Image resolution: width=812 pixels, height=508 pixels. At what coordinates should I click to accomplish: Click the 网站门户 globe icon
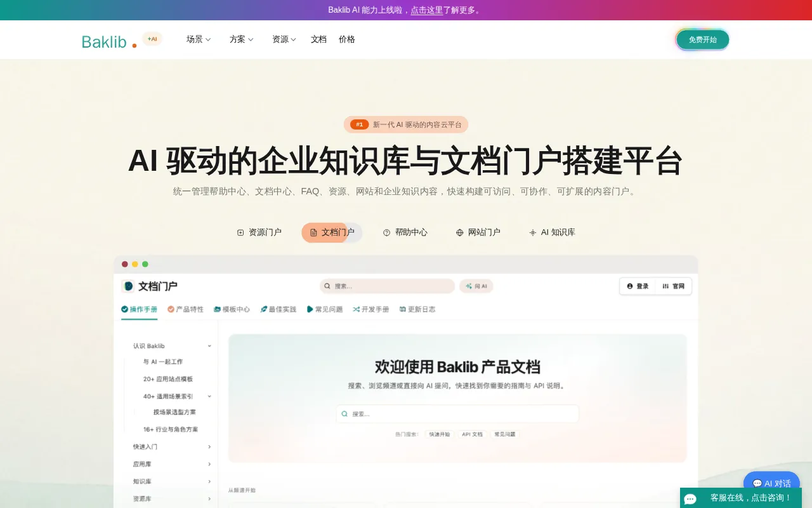[x=460, y=232]
